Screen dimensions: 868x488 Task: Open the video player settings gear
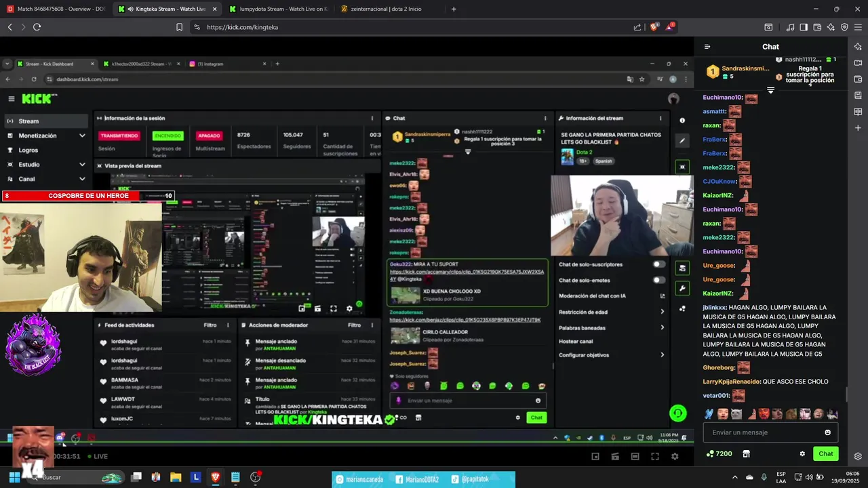coord(675,456)
